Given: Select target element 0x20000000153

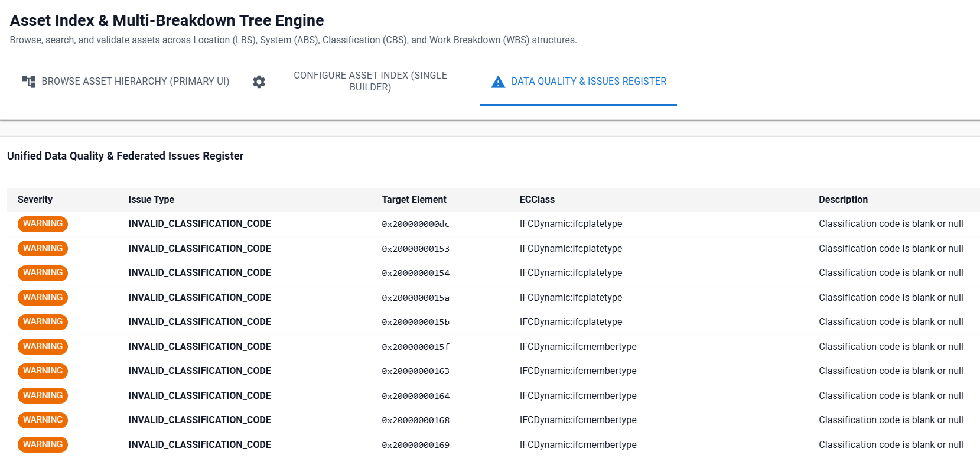Looking at the screenshot, I should pos(415,249).
